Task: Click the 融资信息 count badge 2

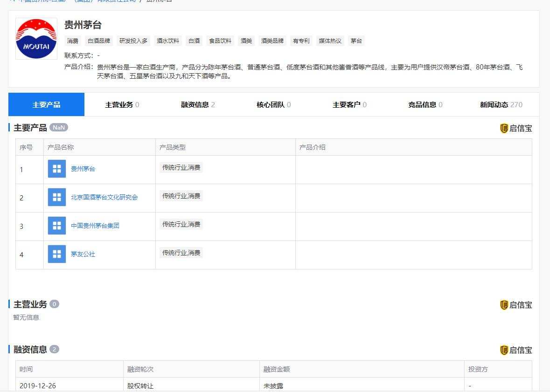Action: pyautogui.click(x=55, y=349)
